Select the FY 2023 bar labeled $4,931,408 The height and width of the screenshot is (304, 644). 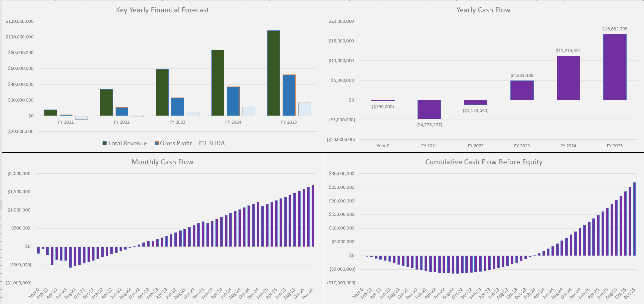click(x=522, y=90)
